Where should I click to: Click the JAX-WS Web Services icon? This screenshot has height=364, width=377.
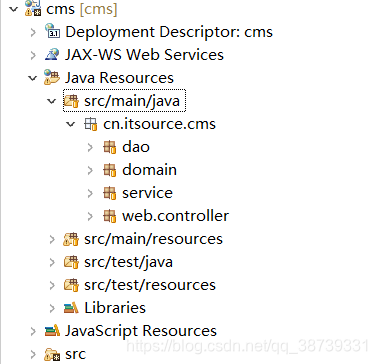tap(53, 54)
